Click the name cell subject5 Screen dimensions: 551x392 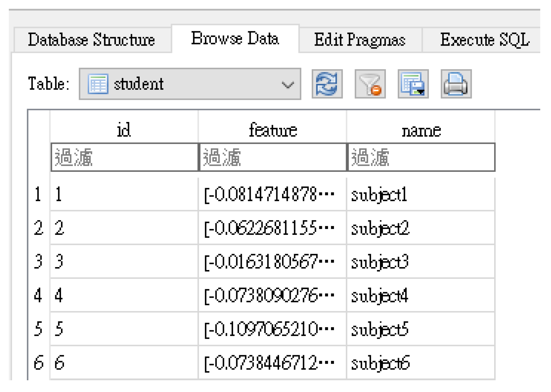coord(421,329)
